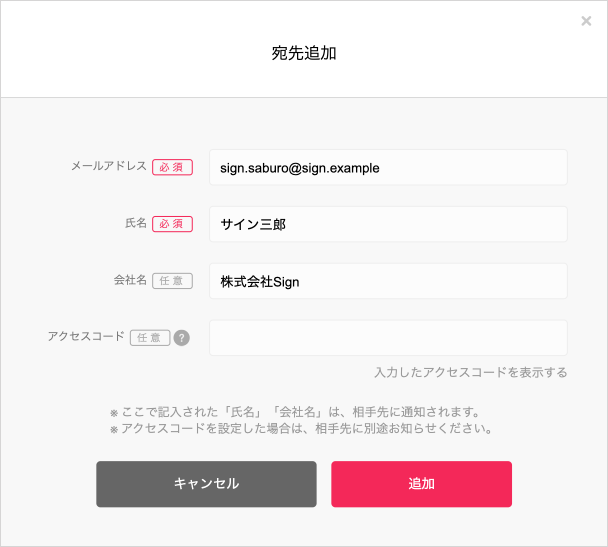This screenshot has height=547, width=608.
Task: Click the アクセスコード label text
Action: pos(86,336)
